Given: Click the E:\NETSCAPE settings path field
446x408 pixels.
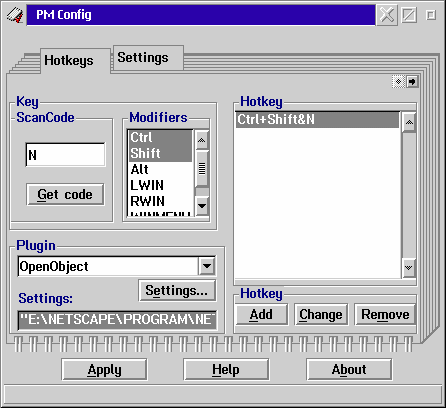Looking at the screenshot, I should [117, 320].
